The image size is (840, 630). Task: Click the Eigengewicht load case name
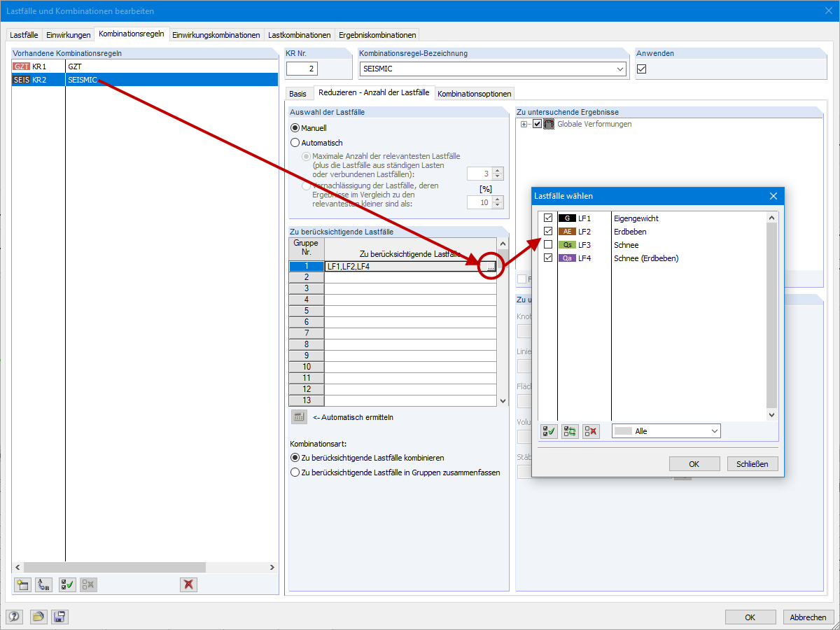tap(636, 218)
